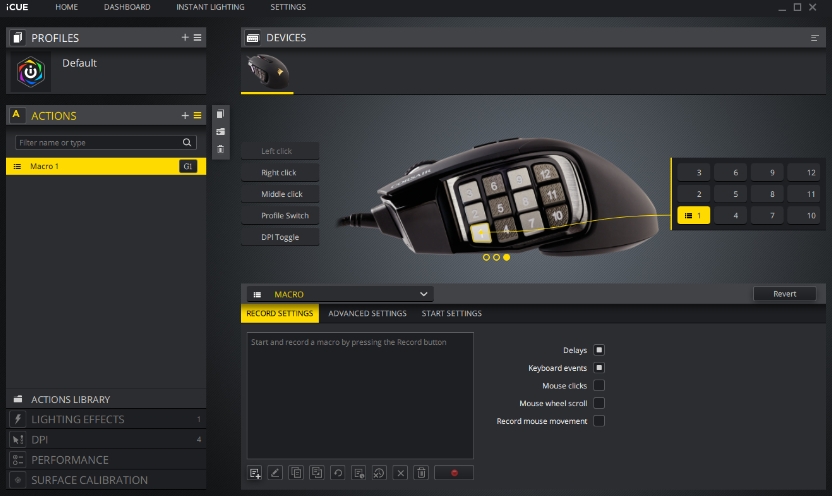Click the edit pencil icon in macro toolbar
The image size is (832, 496).
[275, 473]
